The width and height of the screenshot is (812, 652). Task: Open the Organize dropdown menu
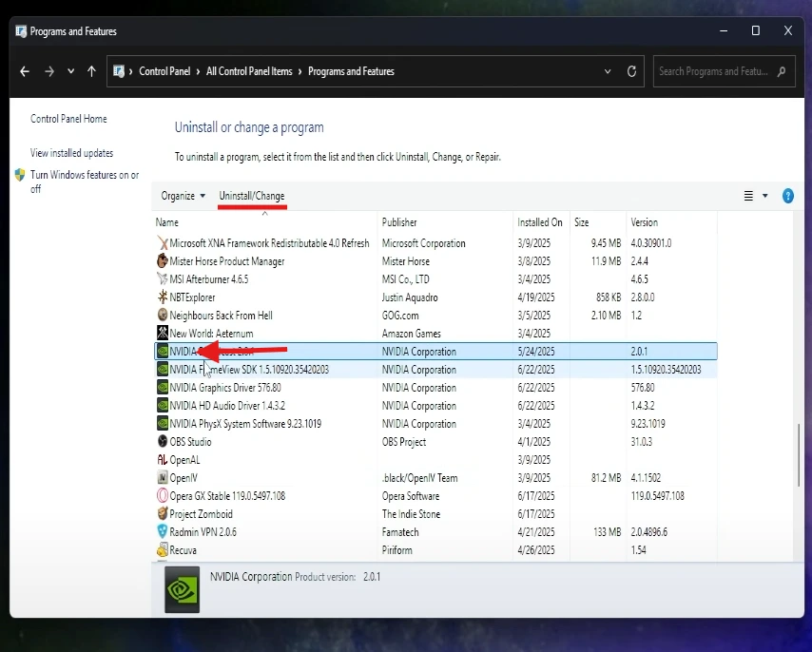click(183, 196)
